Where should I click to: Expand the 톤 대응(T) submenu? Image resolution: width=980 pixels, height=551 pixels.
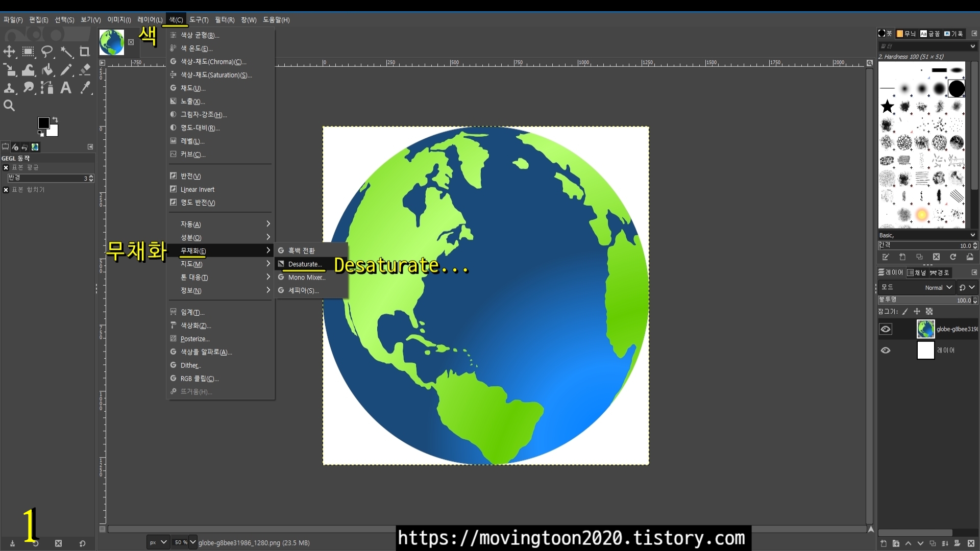click(x=221, y=277)
